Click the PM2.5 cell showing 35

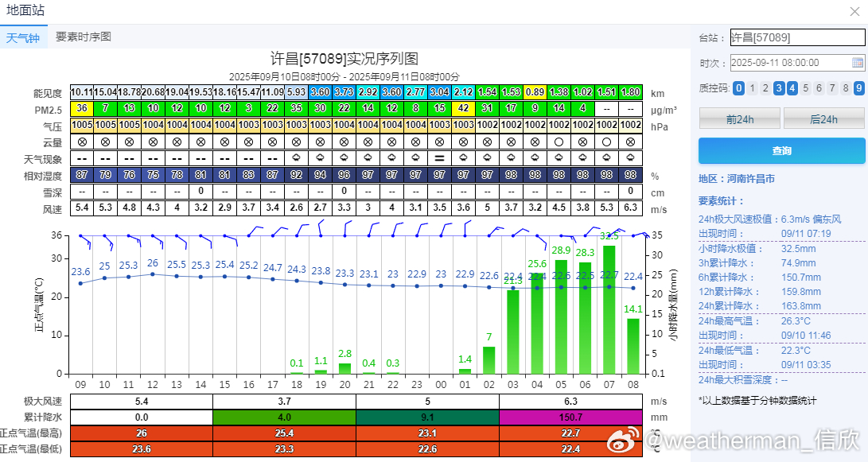(x=297, y=108)
